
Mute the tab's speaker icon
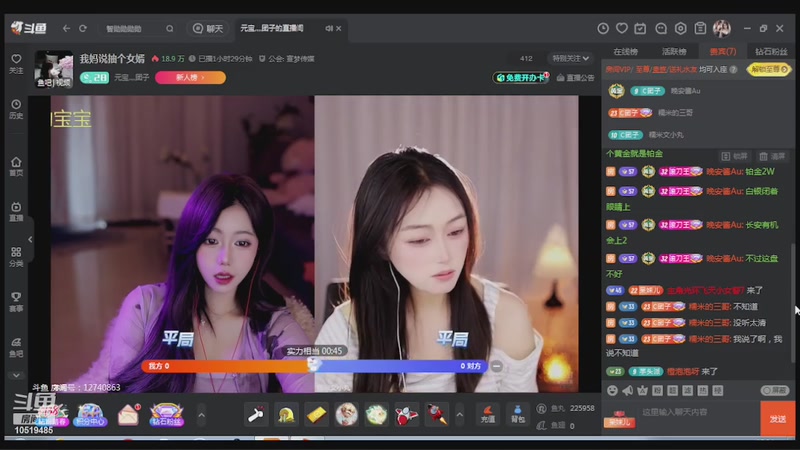click(329, 29)
